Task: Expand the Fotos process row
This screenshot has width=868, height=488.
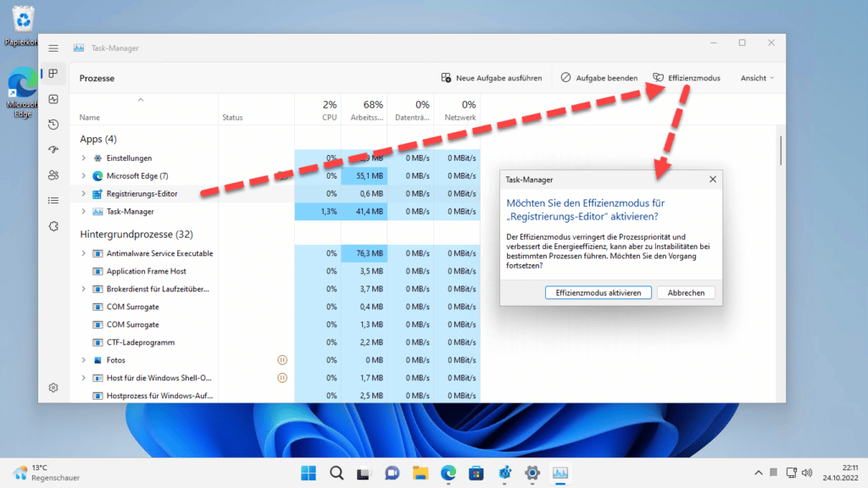Action: pos(84,360)
